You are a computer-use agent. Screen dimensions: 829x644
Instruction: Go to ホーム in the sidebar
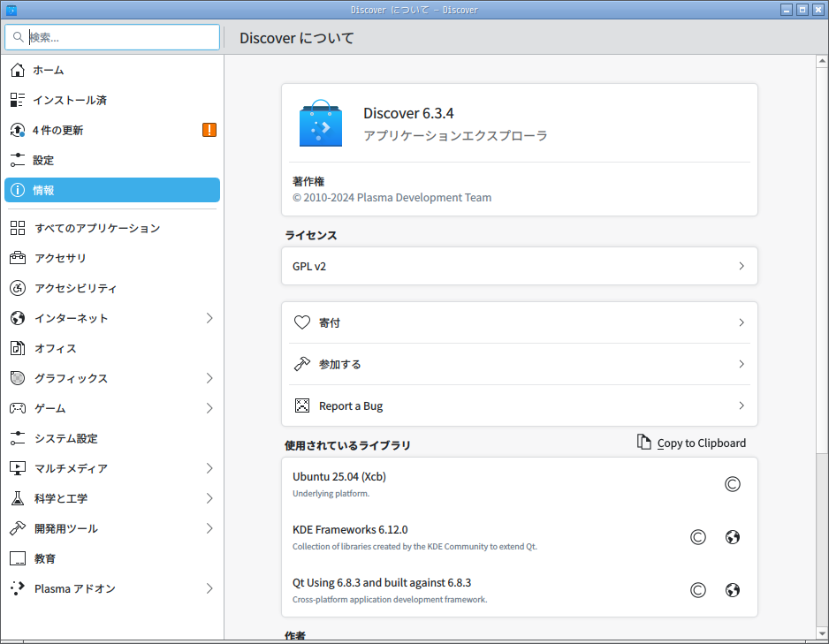pyautogui.click(x=112, y=70)
